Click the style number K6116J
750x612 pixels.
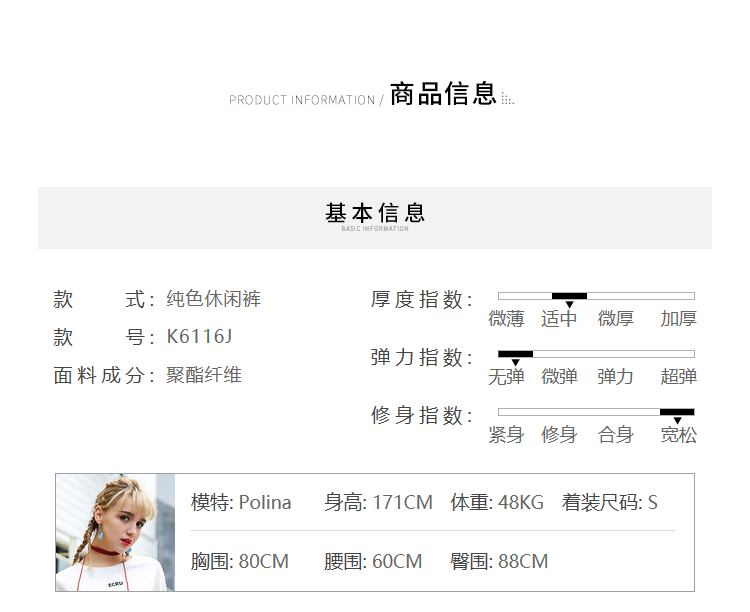pyautogui.click(x=199, y=337)
